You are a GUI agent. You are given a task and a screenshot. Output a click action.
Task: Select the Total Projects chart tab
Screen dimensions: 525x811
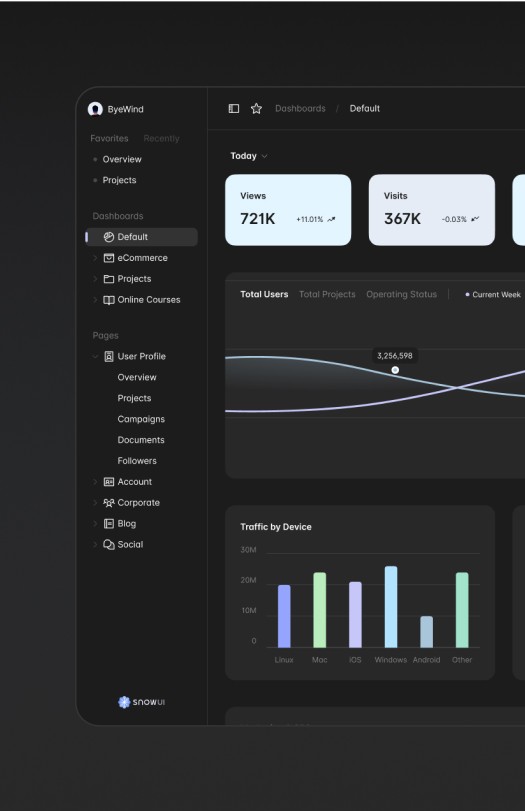[x=327, y=294]
